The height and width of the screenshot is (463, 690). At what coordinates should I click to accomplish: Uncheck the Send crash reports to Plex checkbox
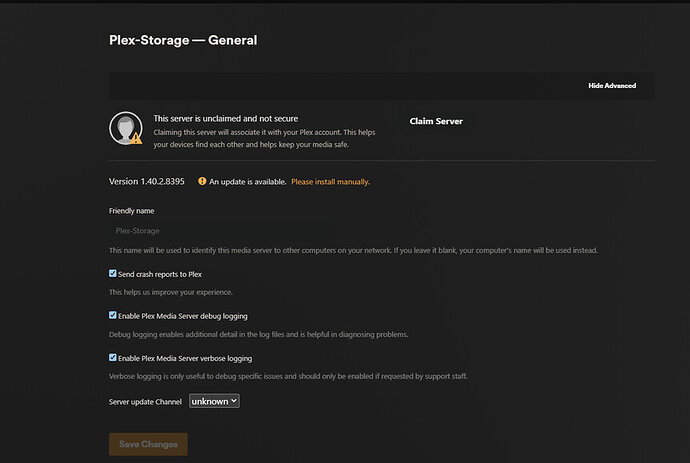pos(113,273)
